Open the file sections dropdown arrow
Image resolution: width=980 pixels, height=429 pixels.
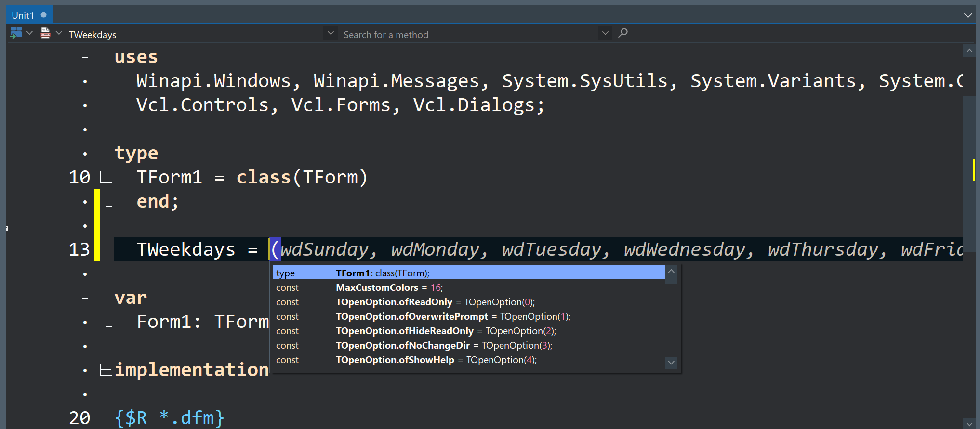point(29,33)
